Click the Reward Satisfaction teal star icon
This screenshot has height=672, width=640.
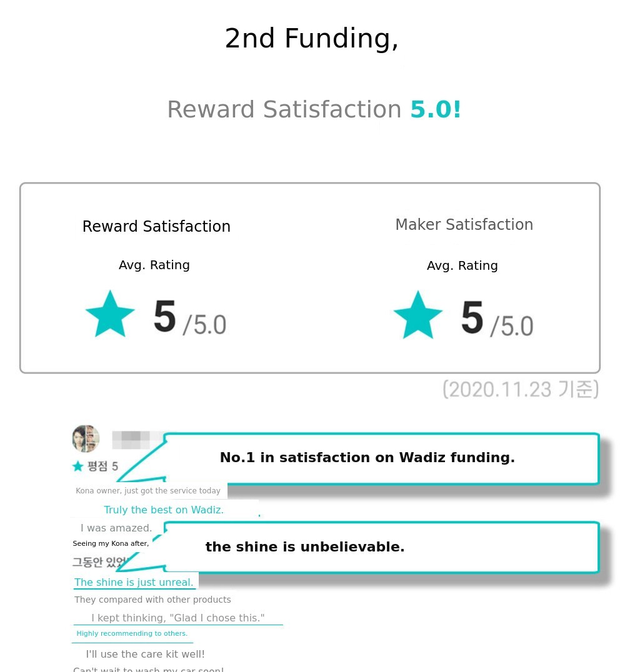point(110,314)
